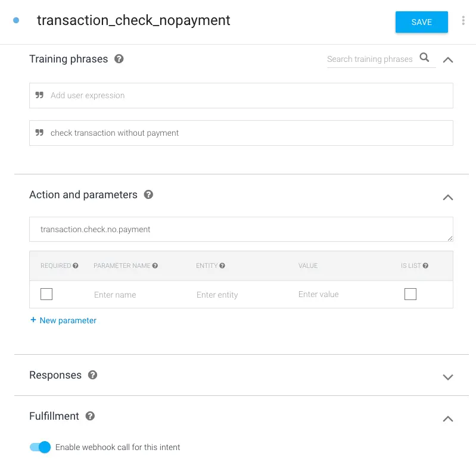Click the help icon beside Training phrases
The image size is (476, 459).
click(119, 59)
